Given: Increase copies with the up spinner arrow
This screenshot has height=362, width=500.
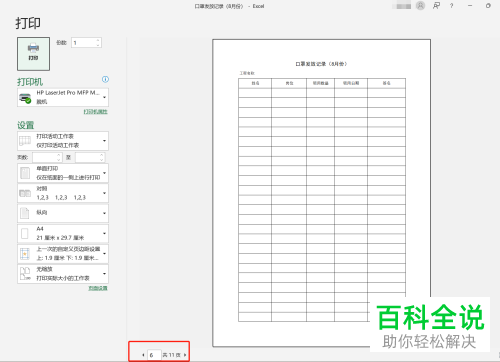Looking at the screenshot, I should (98, 40).
